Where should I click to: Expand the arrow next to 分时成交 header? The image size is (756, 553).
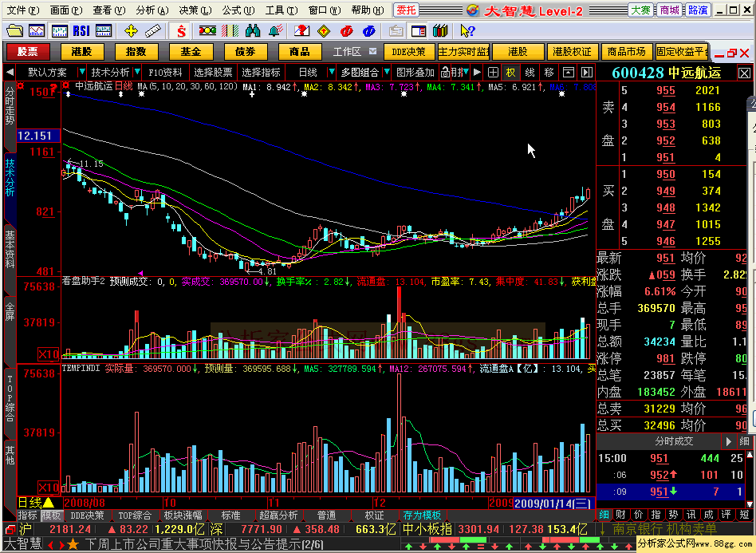729,441
